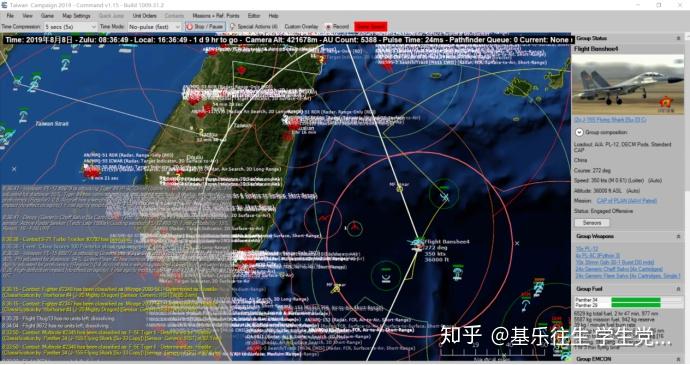Viewport: 690px width, 365px height.
Task: Open the File menu
Action: click(x=10, y=16)
